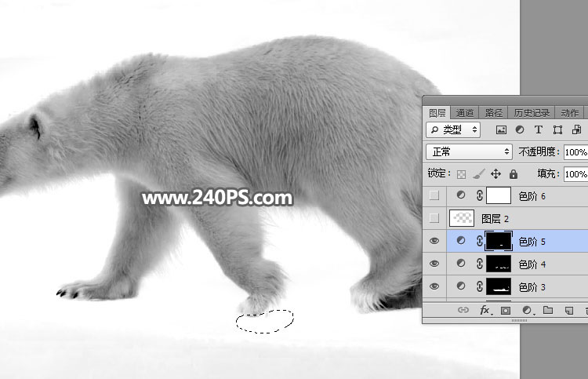Show the 色阶 6 layer
This screenshot has width=588, height=379.
pyautogui.click(x=434, y=195)
